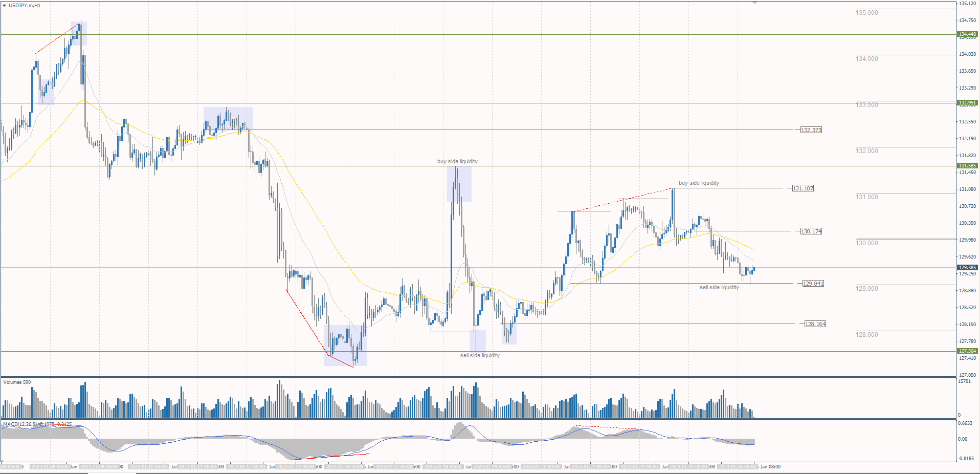Click the 2023.01.12 00:00 date marker
Screen dimensions: 980x474
(246, 467)
